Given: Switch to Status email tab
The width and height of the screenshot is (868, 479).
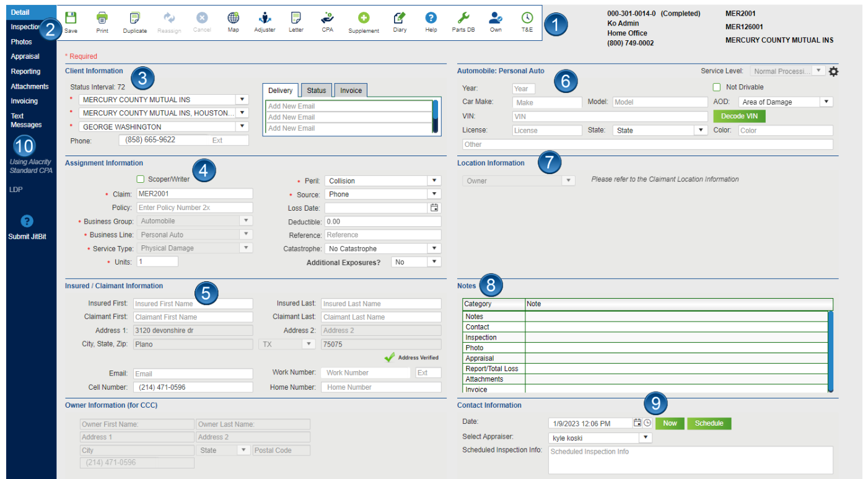Looking at the screenshot, I should pos(317,90).
